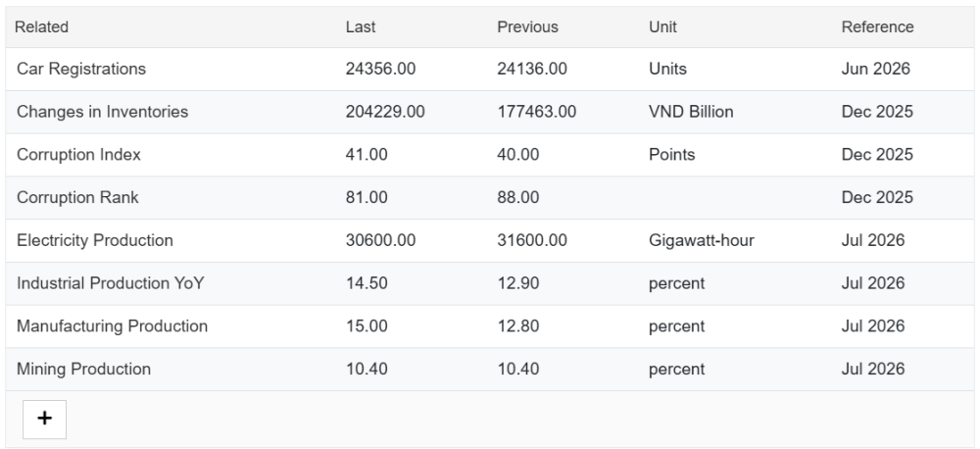Open the Manufacturing Production link
The height and width of the screenshot is (449, 980).
pyautogui.click(x=113, y=326)
